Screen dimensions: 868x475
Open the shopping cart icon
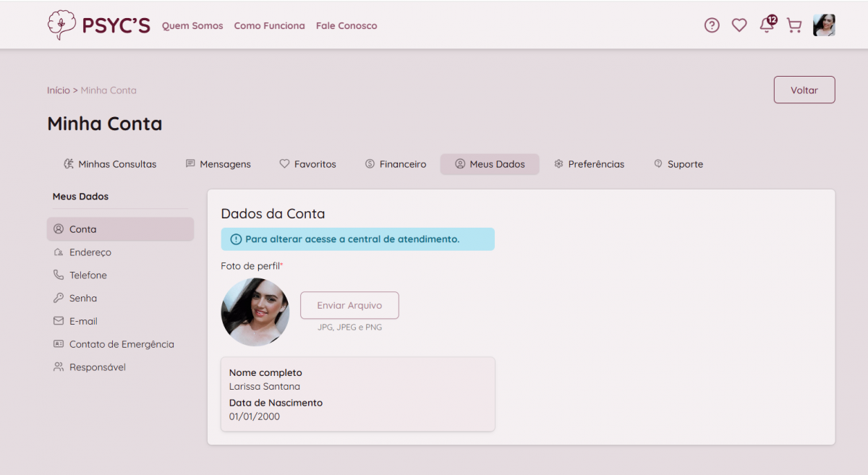(793, 25)
